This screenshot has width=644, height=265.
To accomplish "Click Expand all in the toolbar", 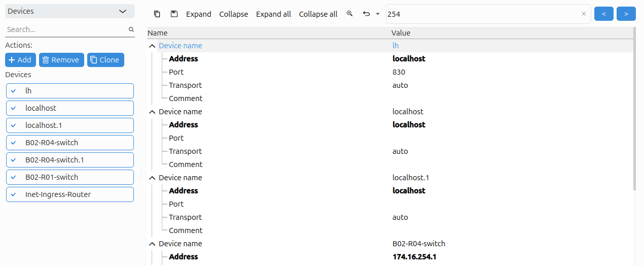I will 273,14.
